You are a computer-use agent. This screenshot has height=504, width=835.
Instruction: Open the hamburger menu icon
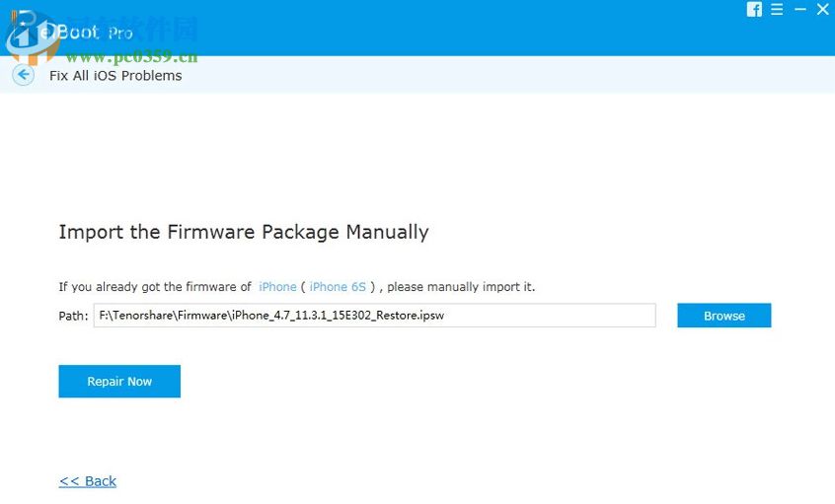coord(777,9)
